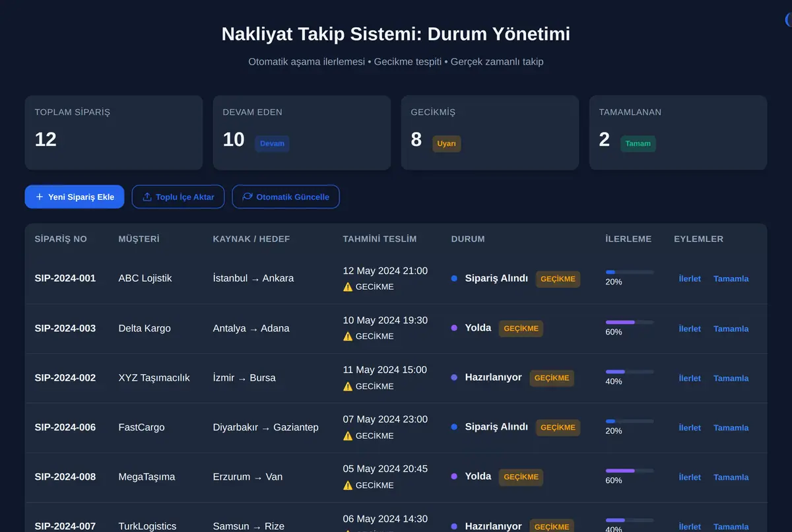The height and width of the screenshot is (532, 792).
Task: Click the Devam badge in Devam Eden card
Action: pyautogui.click(x=272, y=143)
